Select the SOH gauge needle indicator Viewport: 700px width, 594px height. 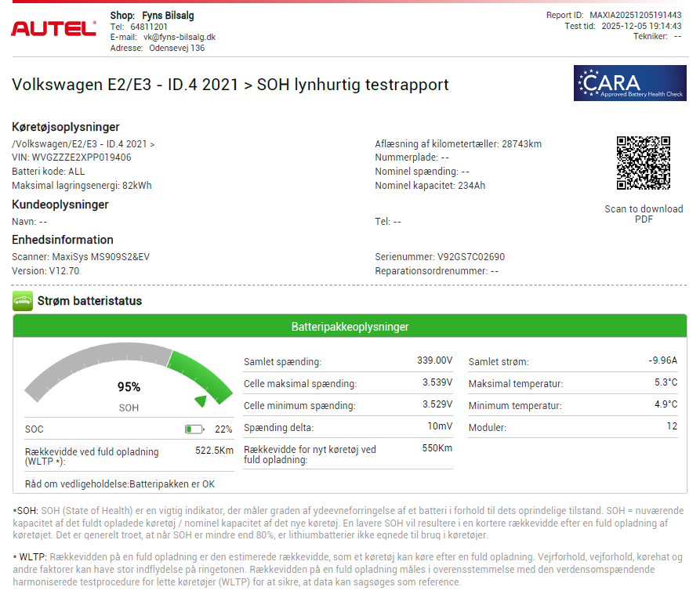pos(199,400)
